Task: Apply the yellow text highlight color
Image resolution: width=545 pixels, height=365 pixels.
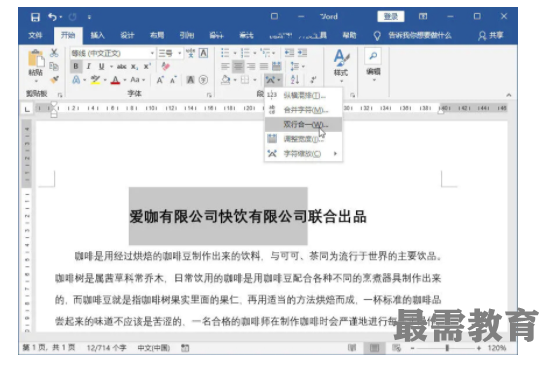Action: point(95,80)
